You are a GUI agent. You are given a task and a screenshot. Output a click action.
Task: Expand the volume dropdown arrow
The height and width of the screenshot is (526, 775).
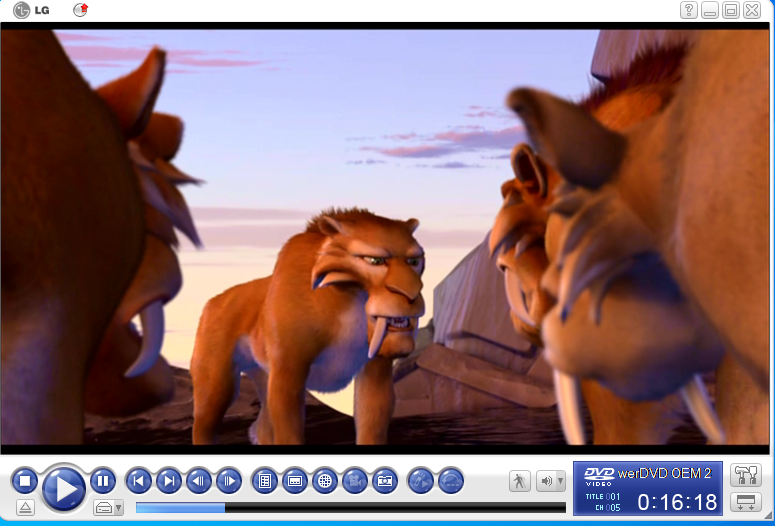pos(560,481)
